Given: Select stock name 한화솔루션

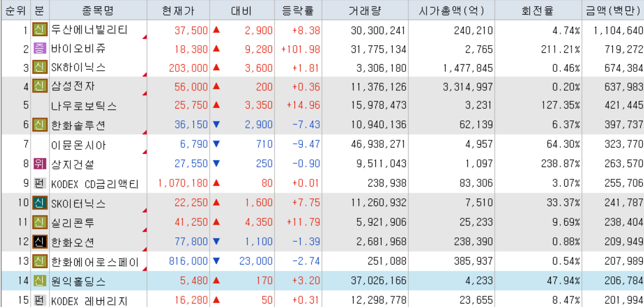Looking at the screenshot, I should [79, 124].
